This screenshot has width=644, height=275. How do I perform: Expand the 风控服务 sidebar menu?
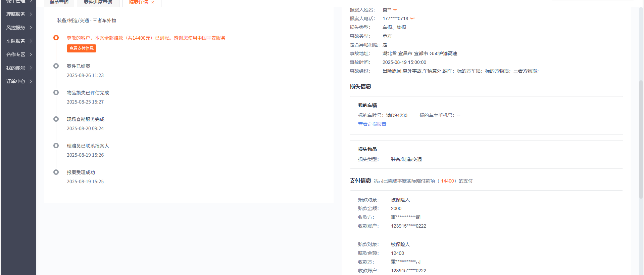[x=19, y=28]
